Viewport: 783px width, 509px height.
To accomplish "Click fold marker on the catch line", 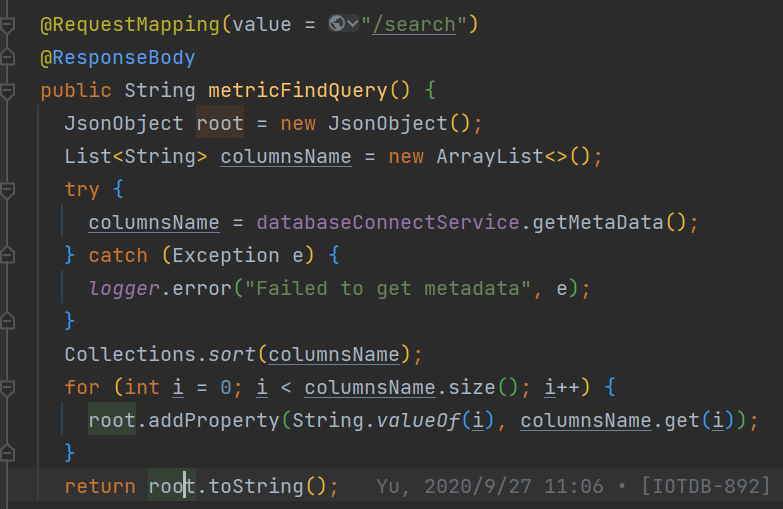I will pyautogui.click(x=7, y=256).
